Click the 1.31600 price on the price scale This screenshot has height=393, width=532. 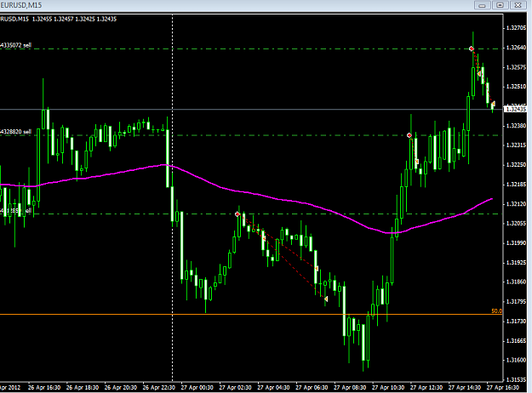click(x=516, y=360)
